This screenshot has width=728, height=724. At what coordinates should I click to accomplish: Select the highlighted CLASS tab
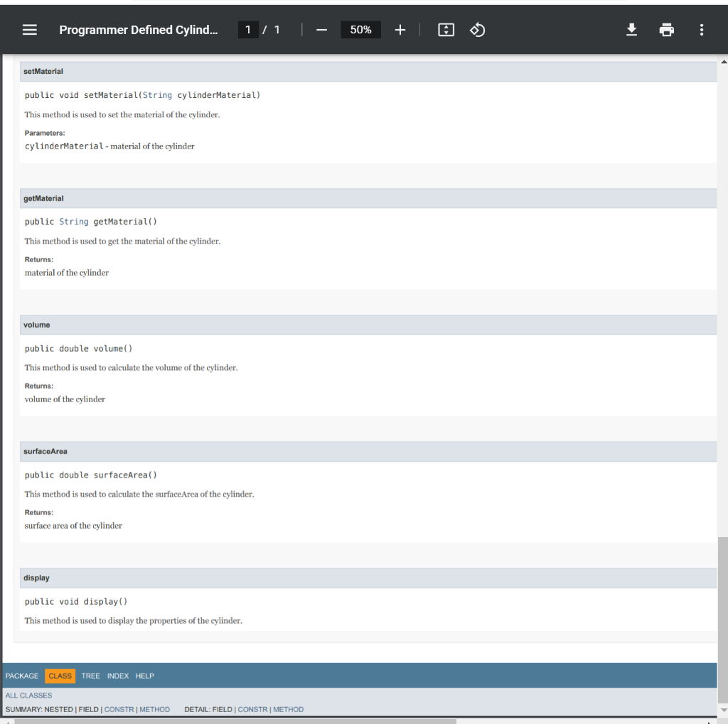pyautogui.click(x=60, y=676)
